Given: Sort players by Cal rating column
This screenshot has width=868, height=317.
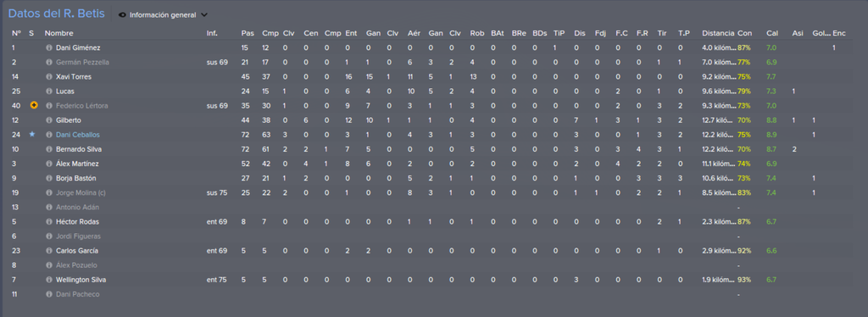Looking at the screenshot, I should (x=771, y=33).
